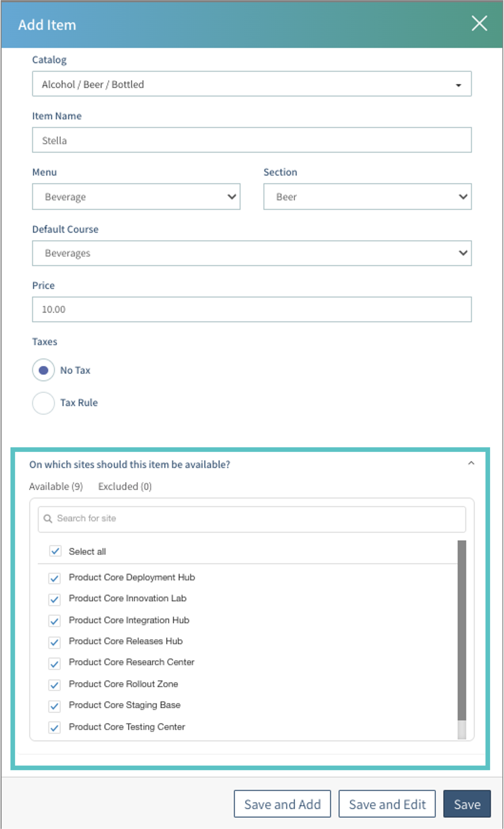Click the Save and Add button

tap(282, 804)
